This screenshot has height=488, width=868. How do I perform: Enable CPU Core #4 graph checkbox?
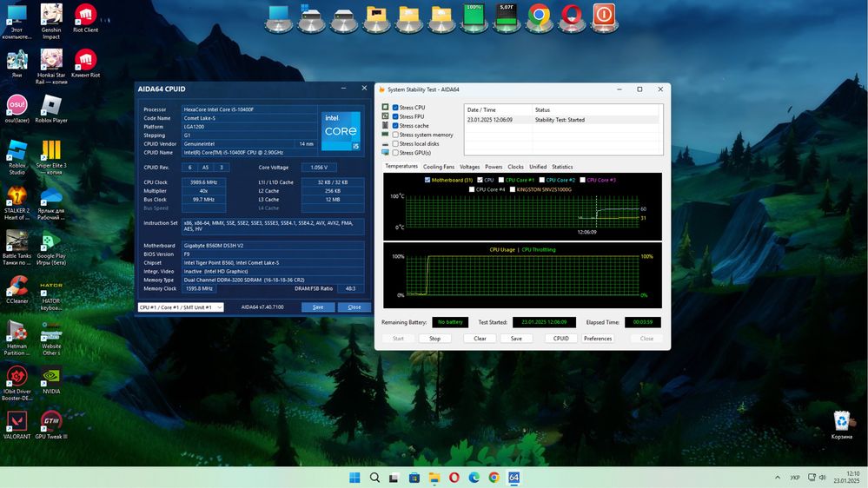(x=472, y=189)
